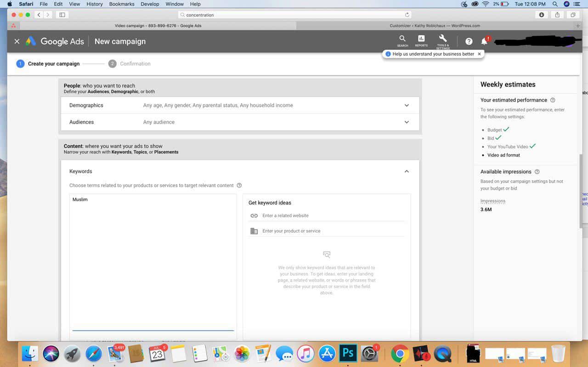The width and height of the screenshot is (588, 367).
Task: Open the Apple menu
Action: 10,4
